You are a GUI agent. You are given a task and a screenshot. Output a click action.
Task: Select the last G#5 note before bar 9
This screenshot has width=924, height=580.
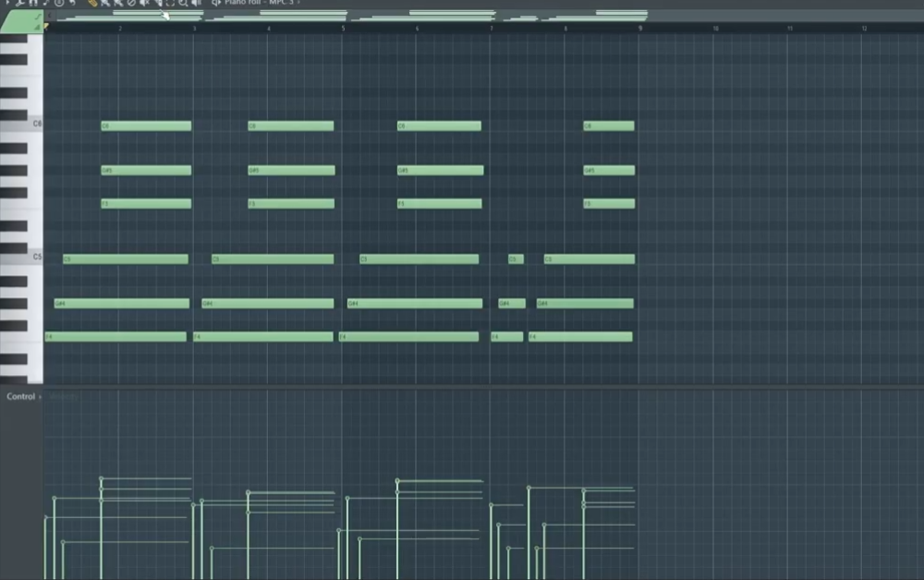pos(609,170)
